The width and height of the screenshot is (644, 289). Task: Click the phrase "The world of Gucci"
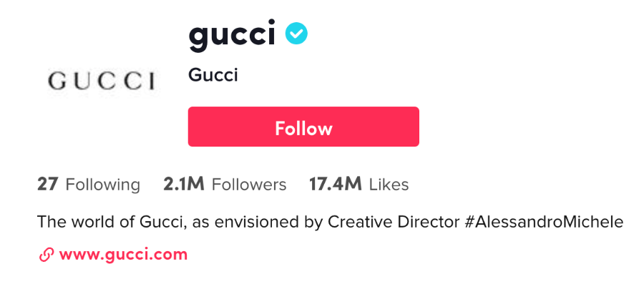click(x=112, y=222)
